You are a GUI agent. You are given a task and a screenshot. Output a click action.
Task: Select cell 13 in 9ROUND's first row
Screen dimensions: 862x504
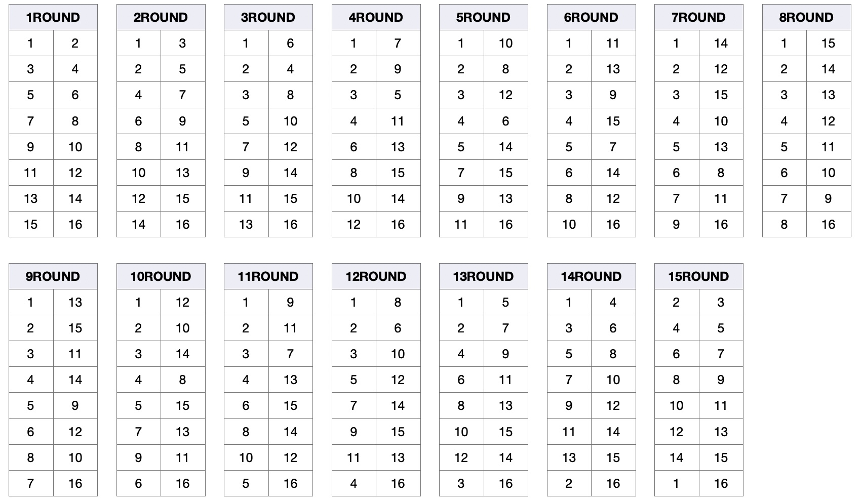pos(75,302)
